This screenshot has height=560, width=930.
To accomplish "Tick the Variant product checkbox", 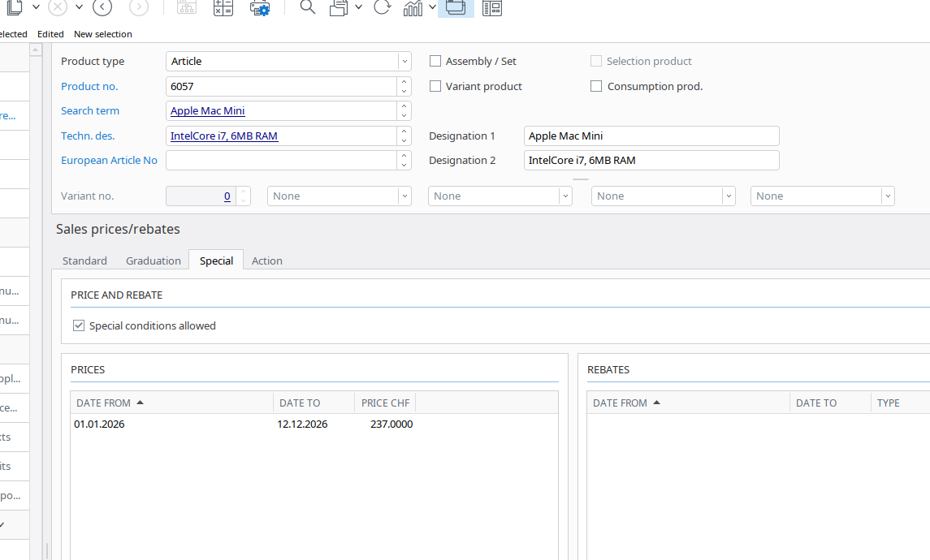I will [435, 86].
